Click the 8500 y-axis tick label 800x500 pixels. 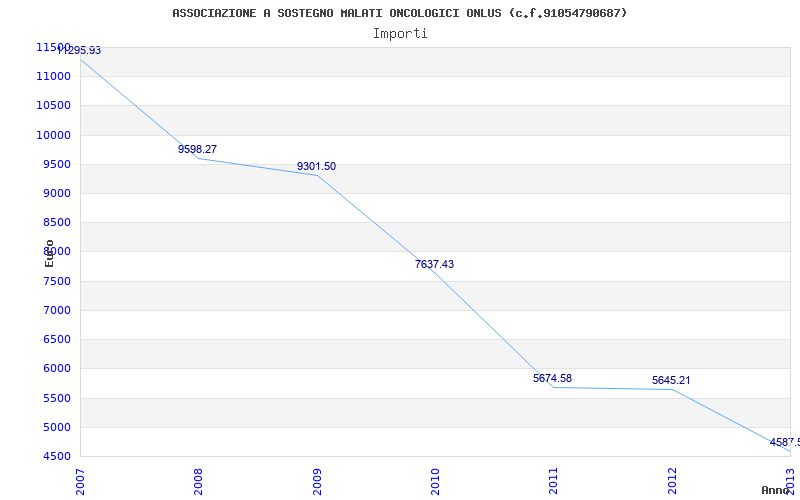57,222
